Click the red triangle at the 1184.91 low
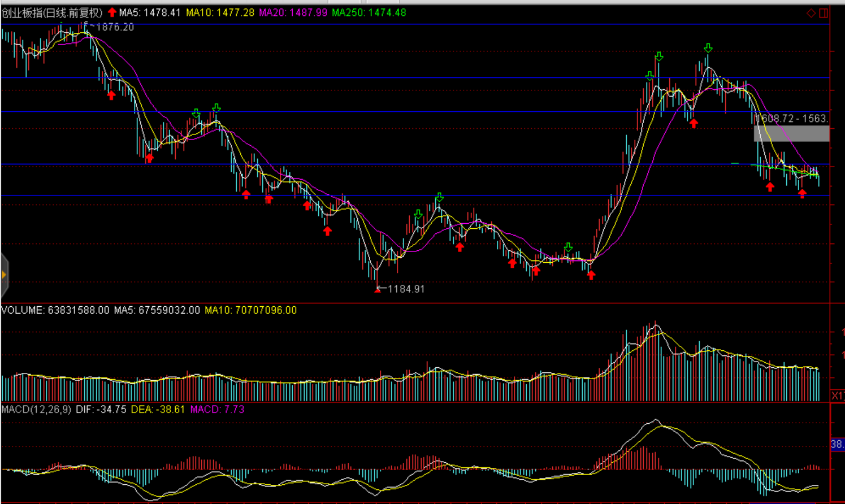This screenshot has height=504, width=845. tap(378, 289)
